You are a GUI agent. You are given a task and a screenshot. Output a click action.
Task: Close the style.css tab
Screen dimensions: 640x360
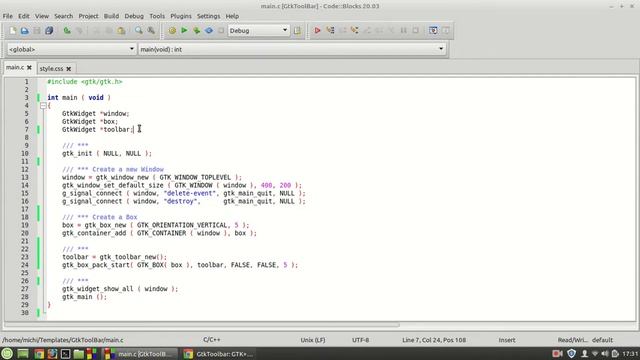(69, 69)
